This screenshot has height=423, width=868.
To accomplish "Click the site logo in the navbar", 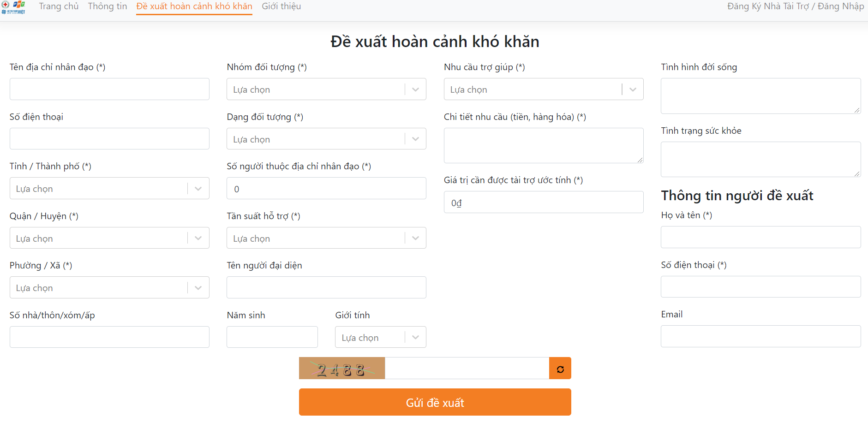I will [13, 7].
